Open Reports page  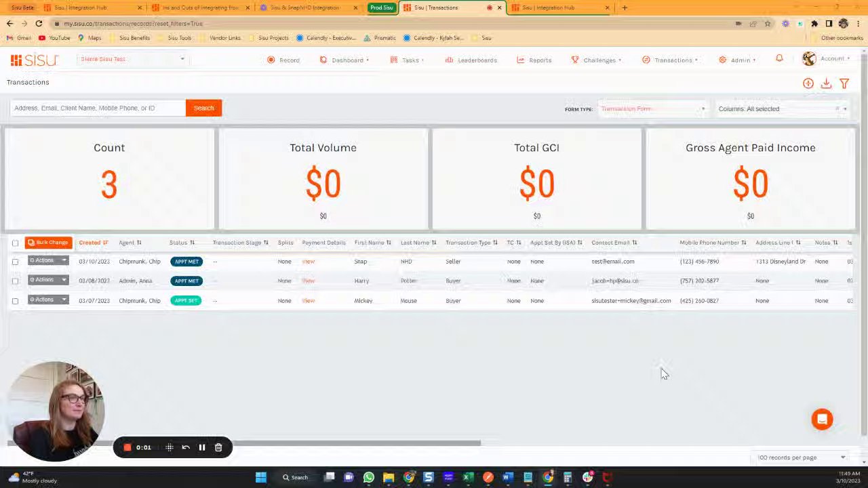click(x=534, y=60)
